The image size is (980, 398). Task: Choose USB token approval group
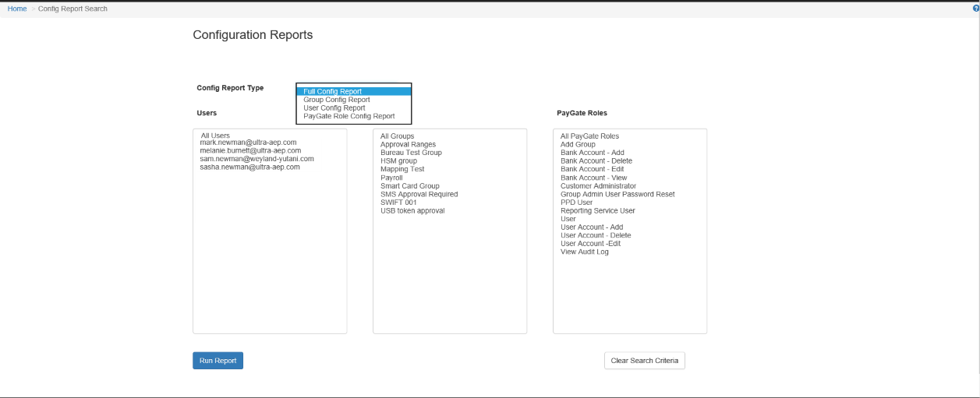412,211
